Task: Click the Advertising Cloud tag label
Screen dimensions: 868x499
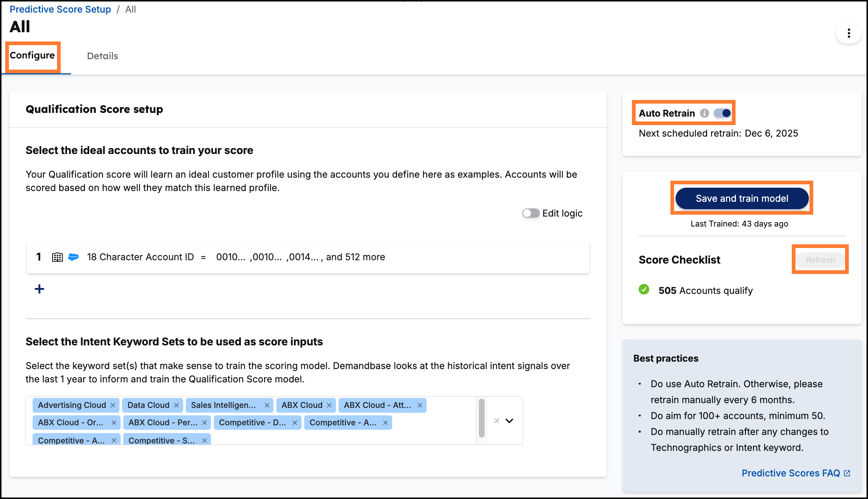Action: pos(72,405)
